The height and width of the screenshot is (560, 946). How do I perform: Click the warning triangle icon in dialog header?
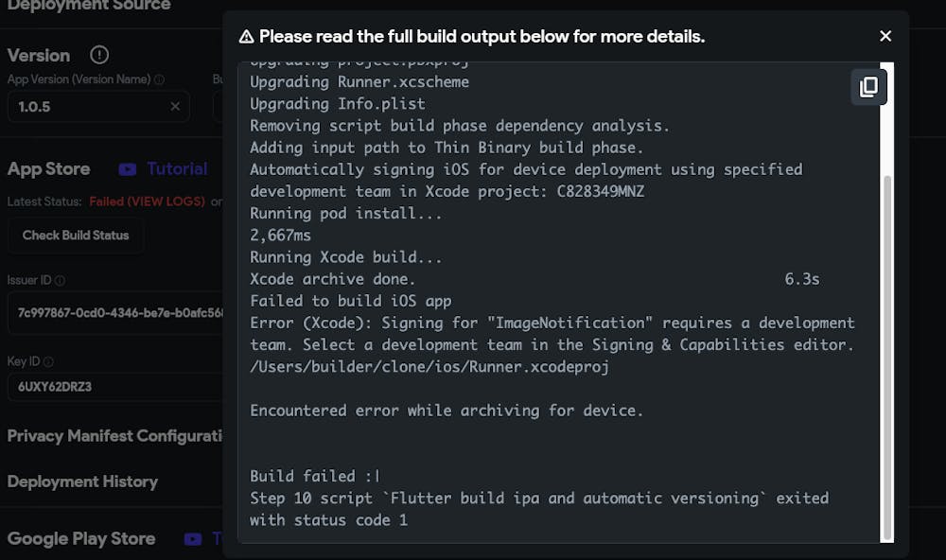[246, 37]
